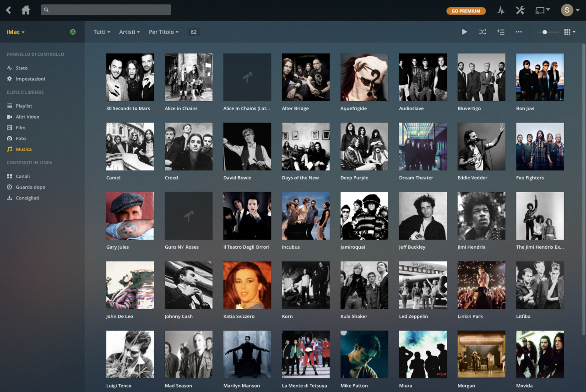Open the Guns N\' Roses placeholder thumbnail
The image size is (586, 392).
pos(189,216)
